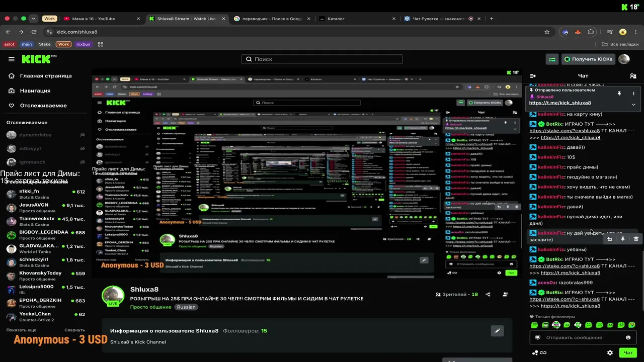Open the Youkai_Chan channel
644x362 pixels.
pos(45,316)
